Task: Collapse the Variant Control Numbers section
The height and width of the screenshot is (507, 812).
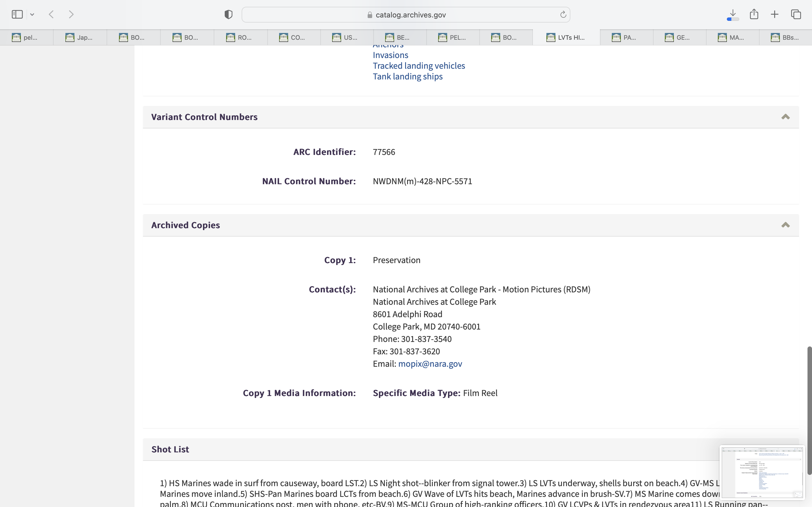Action: coord(785,117)
